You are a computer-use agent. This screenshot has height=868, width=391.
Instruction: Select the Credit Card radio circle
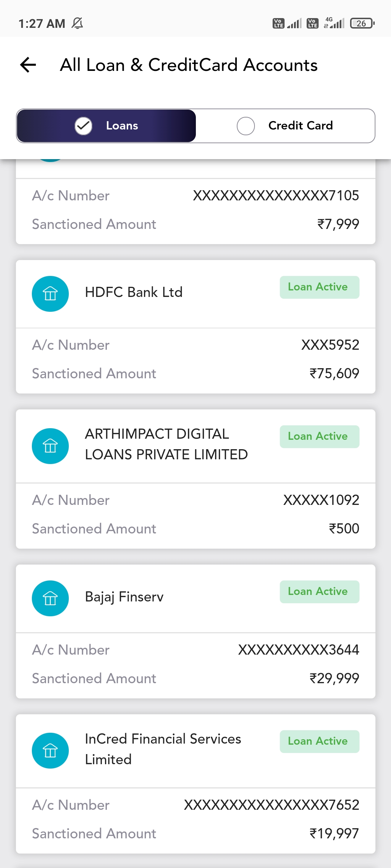coord(246,126)
